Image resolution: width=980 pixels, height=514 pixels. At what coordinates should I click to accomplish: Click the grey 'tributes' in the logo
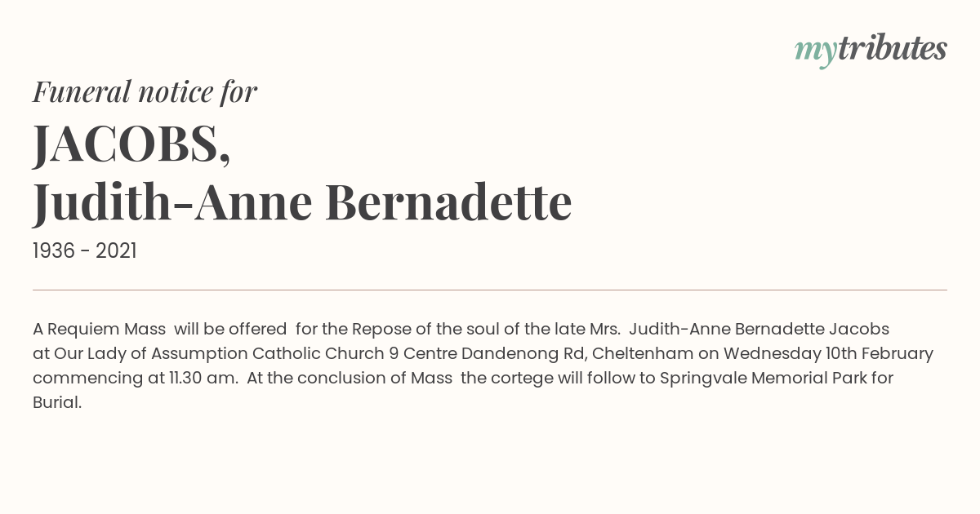(x=893, y=49)
